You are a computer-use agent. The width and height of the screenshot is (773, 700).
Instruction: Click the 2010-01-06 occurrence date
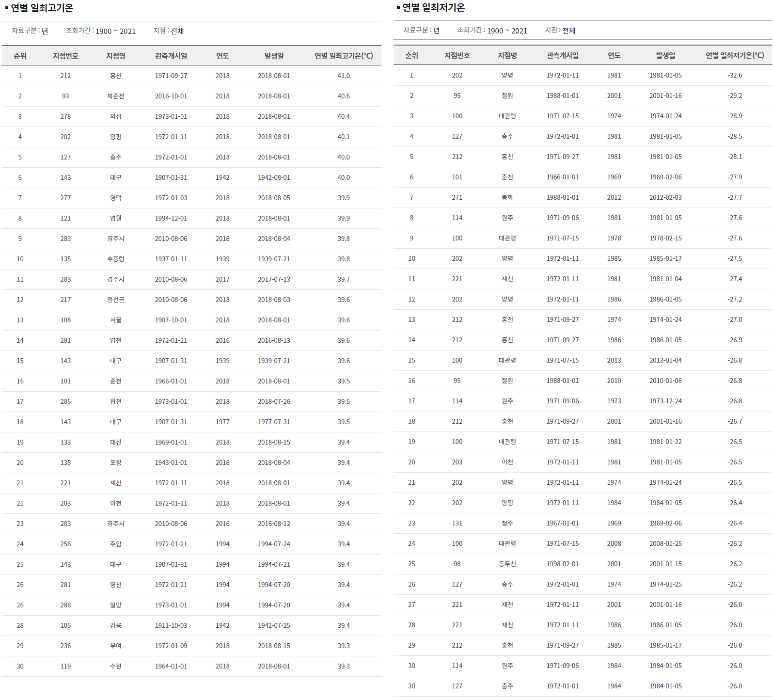(665, 381)
